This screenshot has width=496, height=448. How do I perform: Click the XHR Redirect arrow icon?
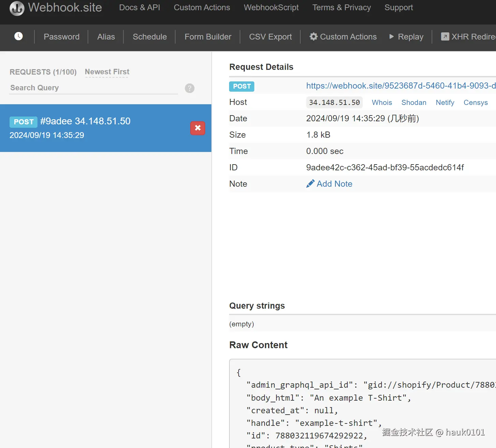[x=445, y=36]
